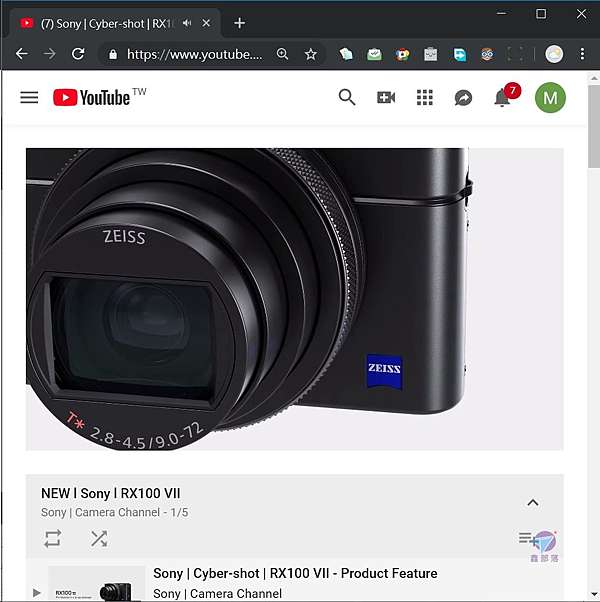Bookmark this page with the star icon
The height and width of the screenshot is (602, 600).
[311, 54]
